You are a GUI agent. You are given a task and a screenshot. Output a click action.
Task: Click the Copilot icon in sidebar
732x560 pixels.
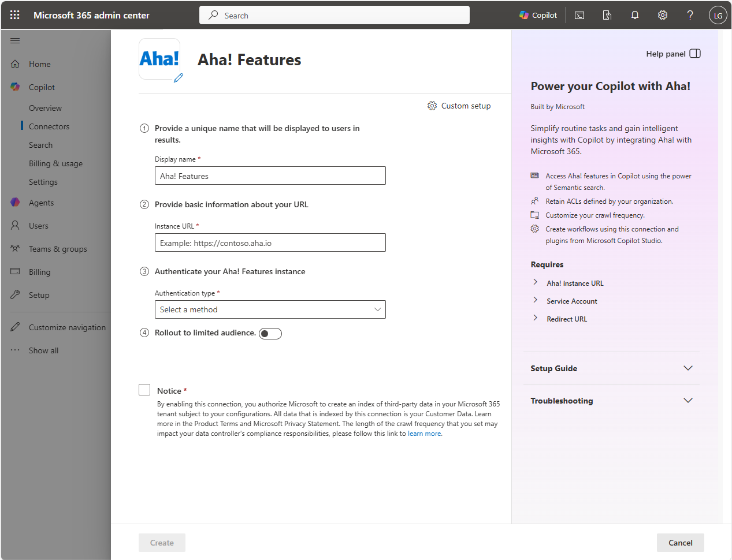[x=15, y=87]
